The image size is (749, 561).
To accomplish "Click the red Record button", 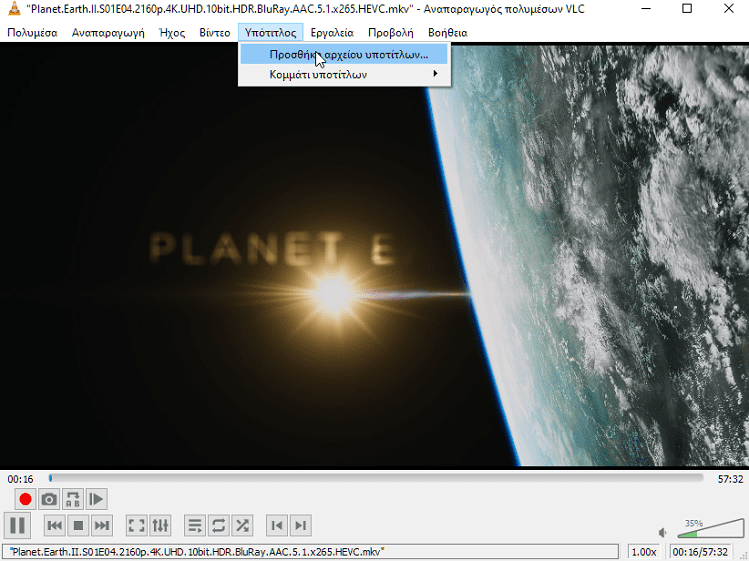I will [x=25, y=499].
